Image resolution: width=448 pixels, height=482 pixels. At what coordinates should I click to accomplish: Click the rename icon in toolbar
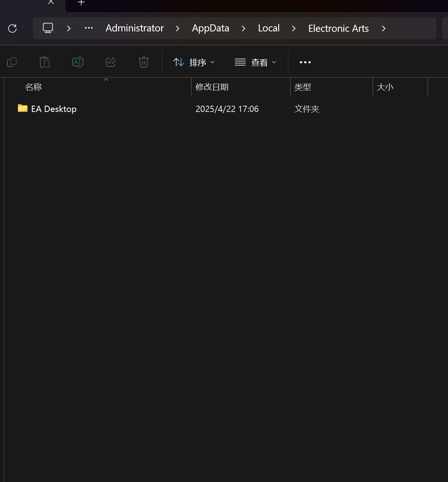point(78,62)
